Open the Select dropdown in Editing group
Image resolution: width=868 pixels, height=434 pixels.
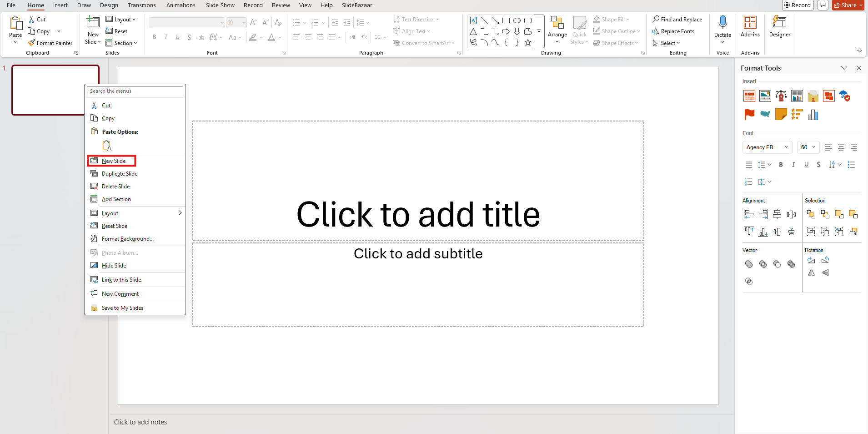[x=666, y=43]
